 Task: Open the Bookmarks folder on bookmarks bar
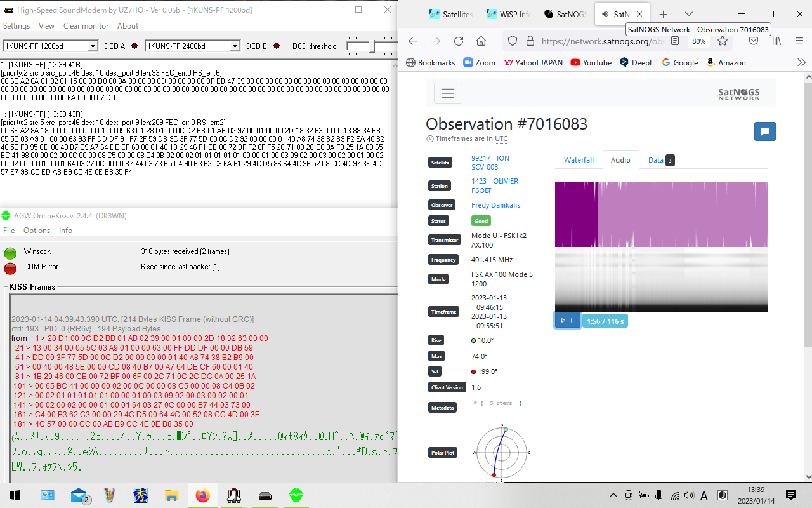[431, 62]
